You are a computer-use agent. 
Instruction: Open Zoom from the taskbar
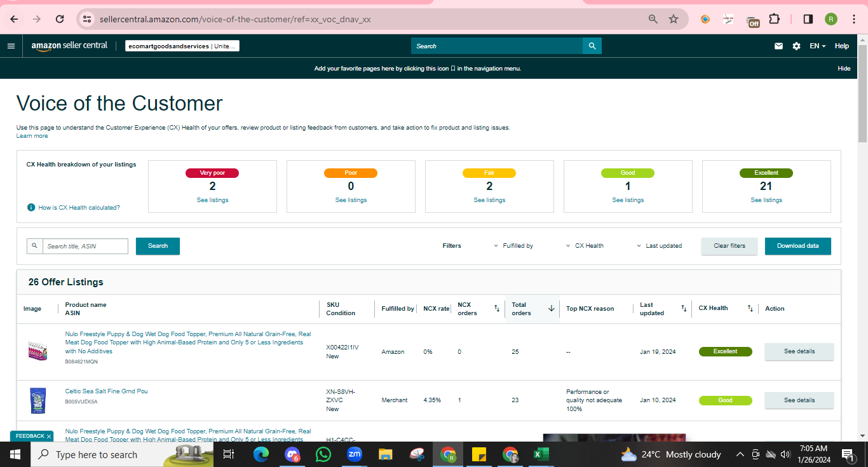pos(355,454)
